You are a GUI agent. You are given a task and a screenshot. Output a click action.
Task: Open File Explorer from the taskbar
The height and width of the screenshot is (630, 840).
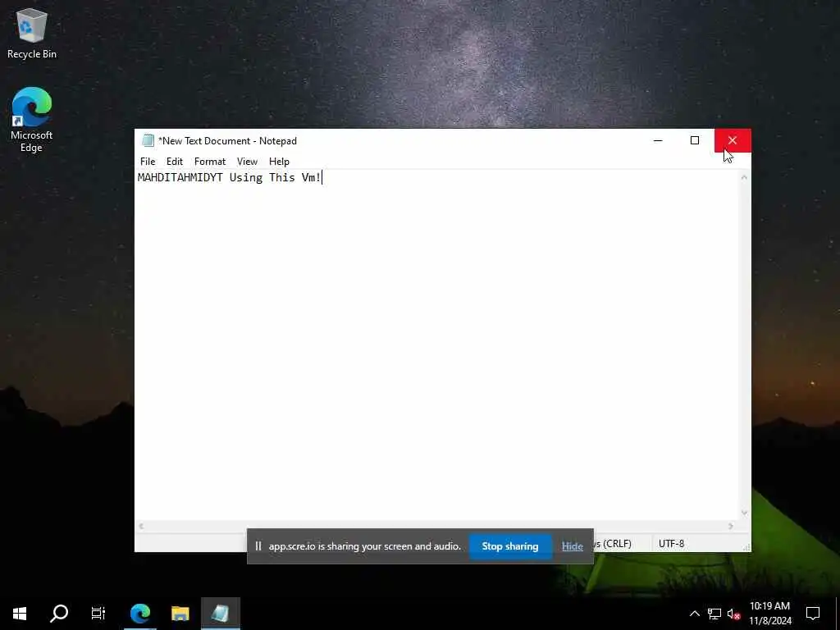180,614
